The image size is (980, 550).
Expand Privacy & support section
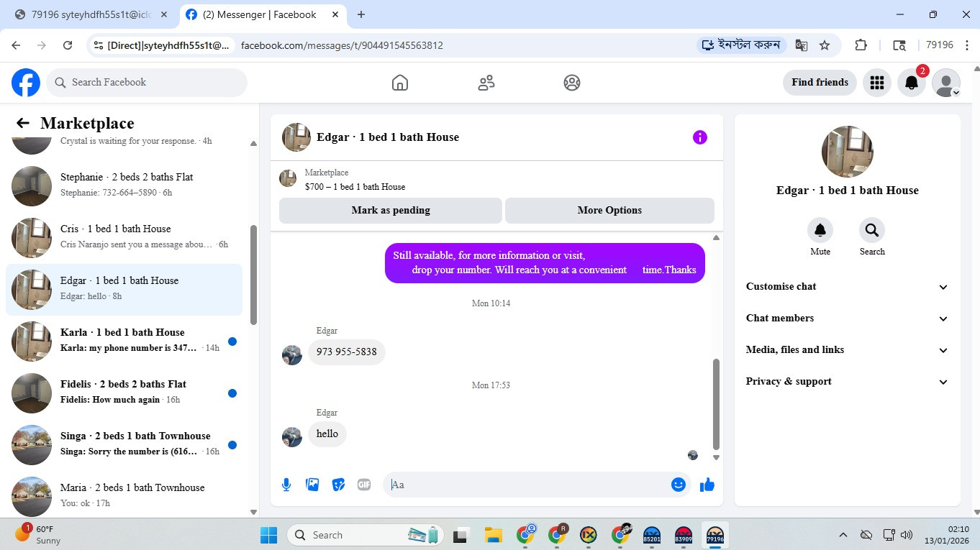[x=848, y=382]
